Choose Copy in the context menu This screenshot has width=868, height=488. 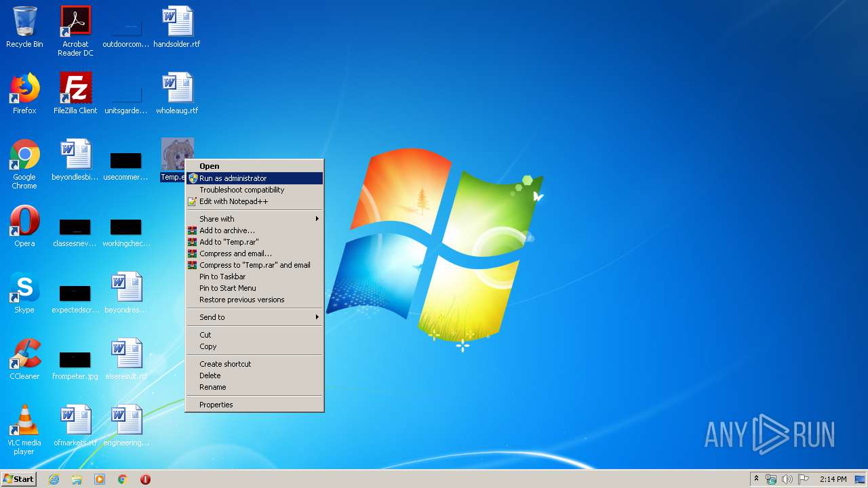254,346
